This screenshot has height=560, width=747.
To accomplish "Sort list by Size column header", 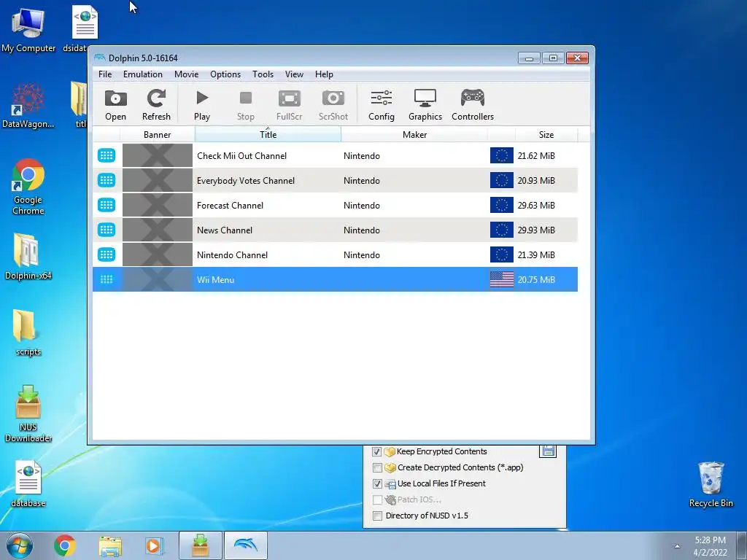I will (546, 135).
